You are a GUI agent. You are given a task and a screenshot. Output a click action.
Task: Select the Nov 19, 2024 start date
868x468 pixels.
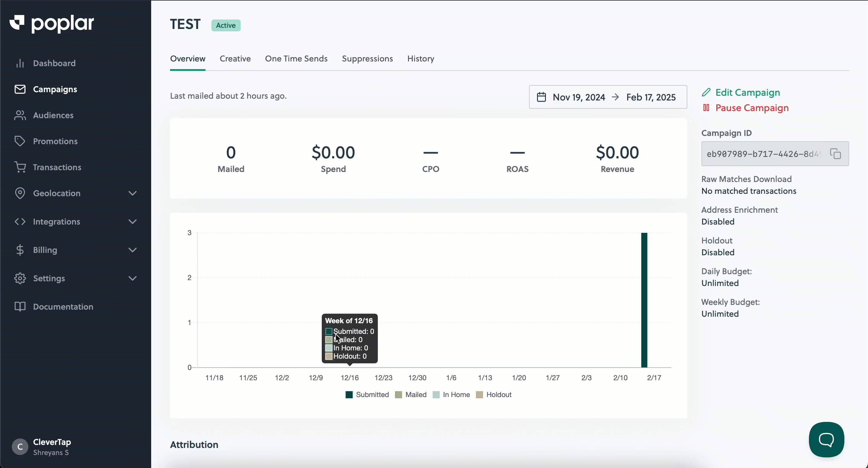(x=579, y=97)
